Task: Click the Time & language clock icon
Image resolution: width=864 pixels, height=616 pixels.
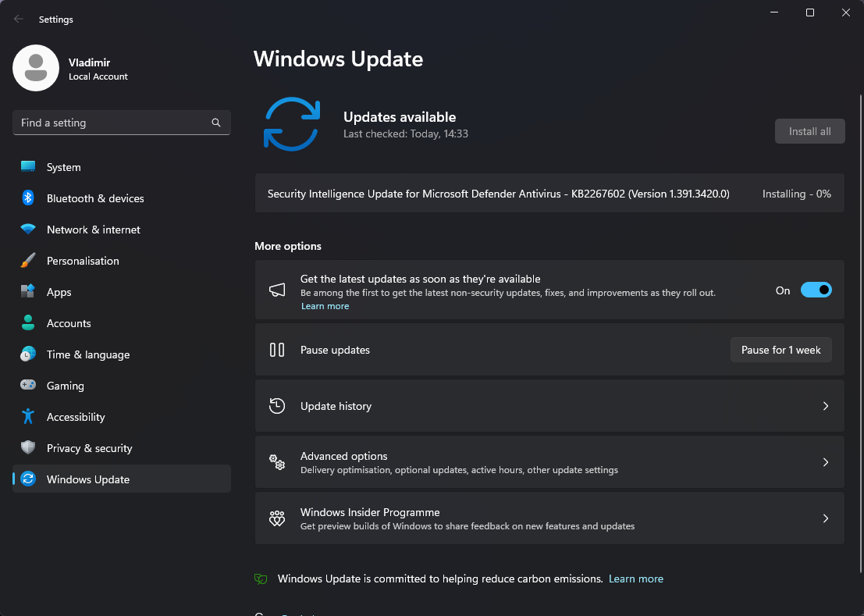Action: coord(28,354)
